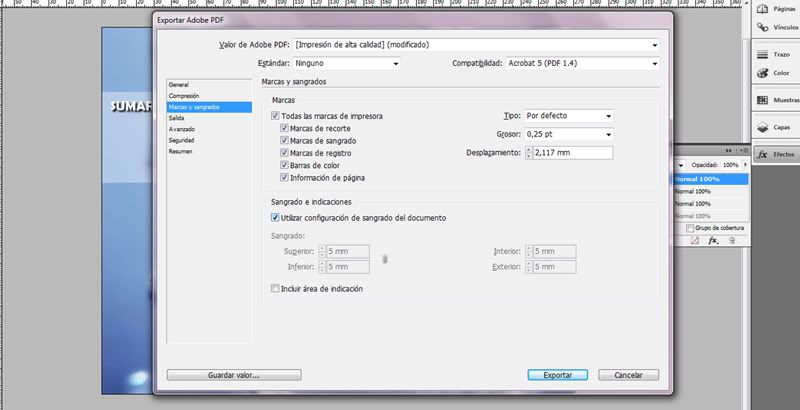Screen dimensions: 800x410
Task: Toggle Utilizar configuración de sangrado del documento
Action: coord(276,218)
